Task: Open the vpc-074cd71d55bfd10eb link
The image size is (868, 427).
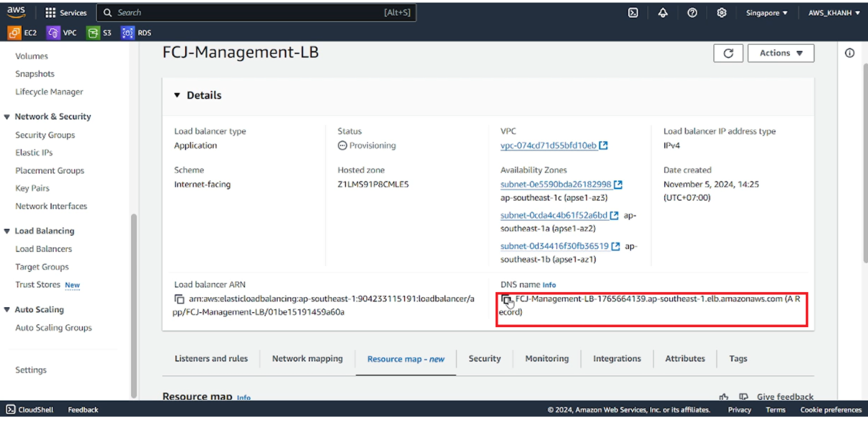Action: [549, 145]
